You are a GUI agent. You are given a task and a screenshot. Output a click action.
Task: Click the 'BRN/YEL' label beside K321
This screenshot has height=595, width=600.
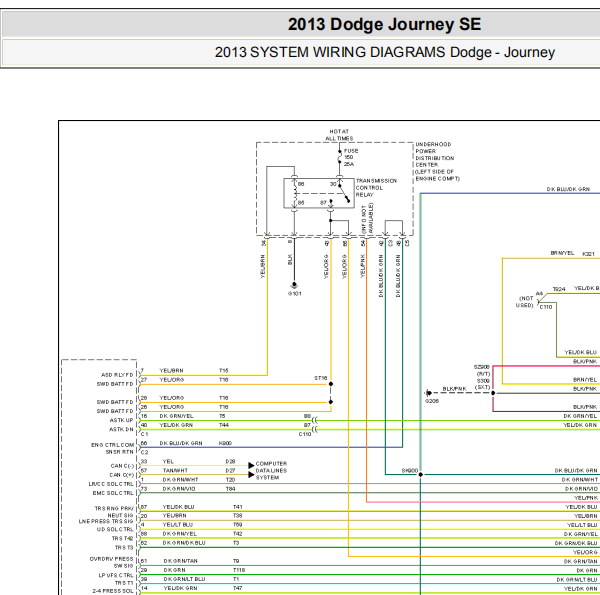click(562, 253)
